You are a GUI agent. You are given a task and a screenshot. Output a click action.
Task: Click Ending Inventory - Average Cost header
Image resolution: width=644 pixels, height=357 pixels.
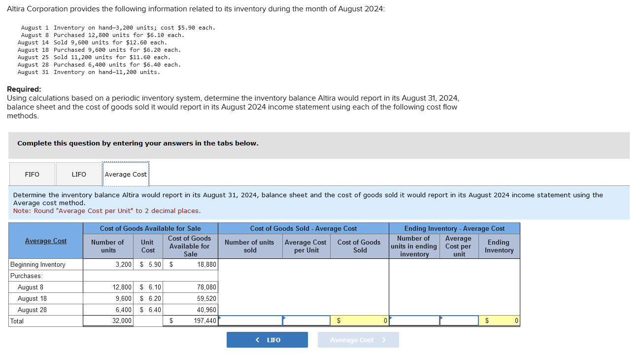pos(454,228)
